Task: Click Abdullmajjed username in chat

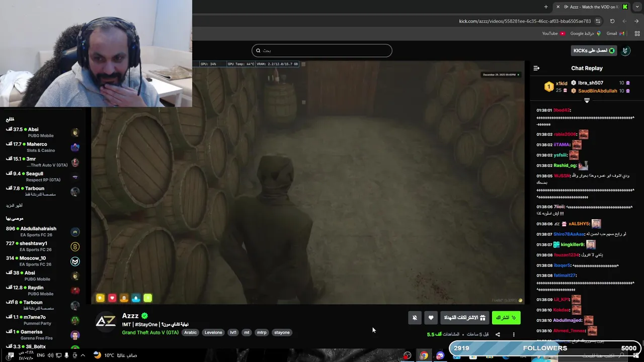Action: (x=568, y=320)
